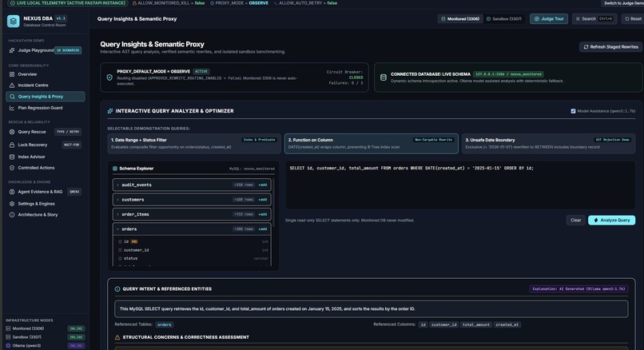Image resolution: width=644 pixels, height=350 pixels.
Task: Click the Plan Regression Guard chart icon
Action: (12, 108)
